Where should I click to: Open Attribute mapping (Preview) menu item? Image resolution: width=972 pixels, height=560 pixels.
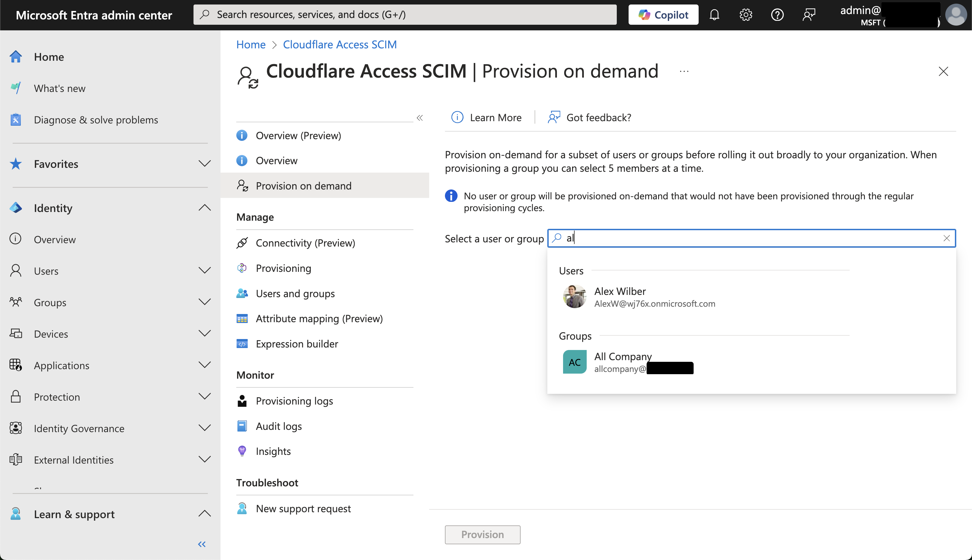(x=319, y=319)
